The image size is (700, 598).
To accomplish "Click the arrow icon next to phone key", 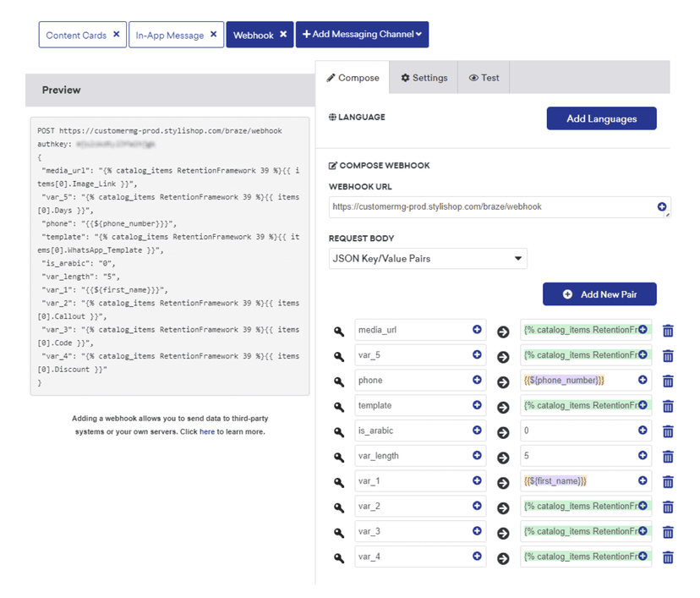I will [503, 381].
